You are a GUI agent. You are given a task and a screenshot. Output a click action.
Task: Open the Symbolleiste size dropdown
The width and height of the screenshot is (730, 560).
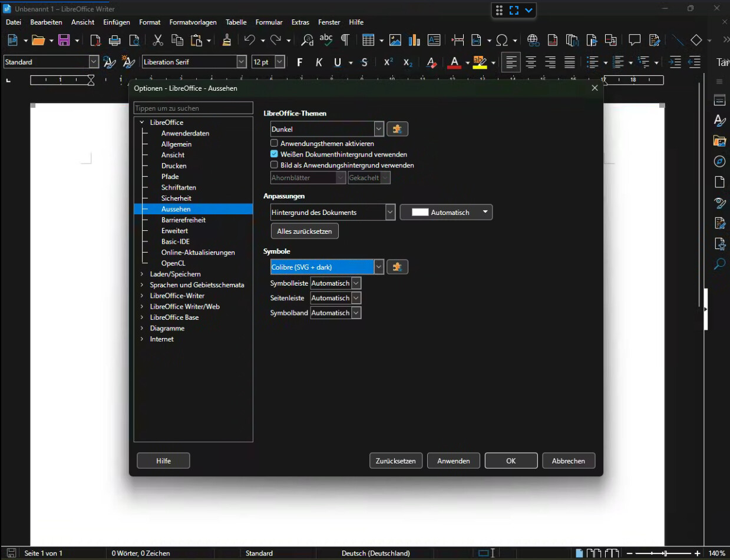[356, 283]
